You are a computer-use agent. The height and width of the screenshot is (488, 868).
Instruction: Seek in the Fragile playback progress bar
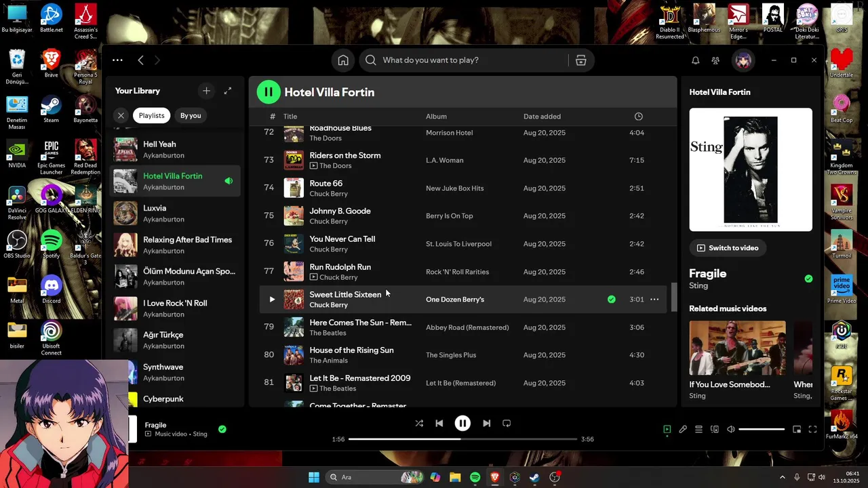tap(462, 439)
